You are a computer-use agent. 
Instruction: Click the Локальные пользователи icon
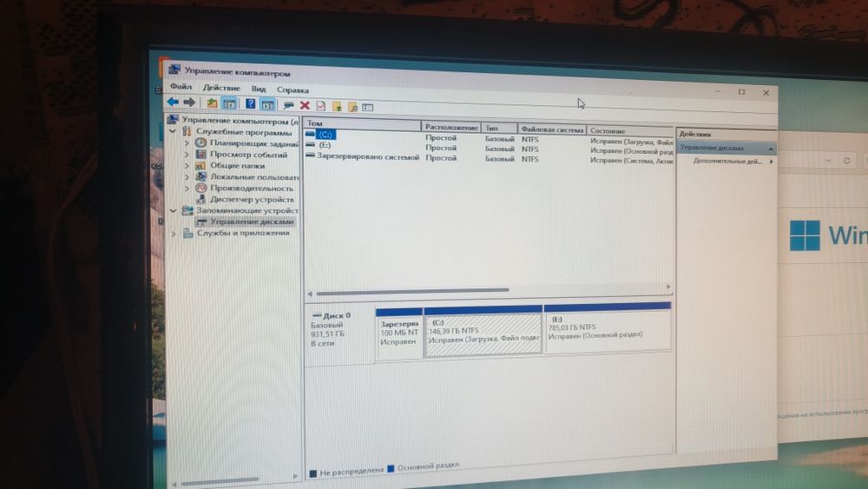pos(201,176)
